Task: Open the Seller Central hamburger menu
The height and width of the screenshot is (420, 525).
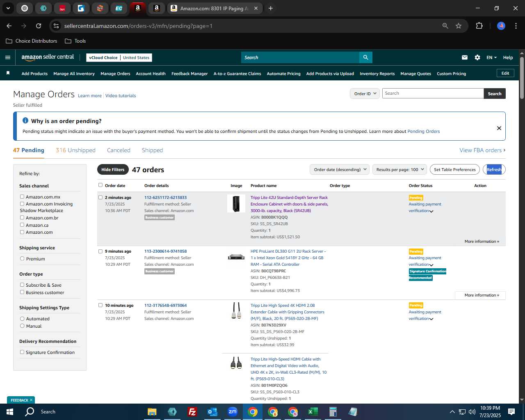Action: tap(8, 57)
